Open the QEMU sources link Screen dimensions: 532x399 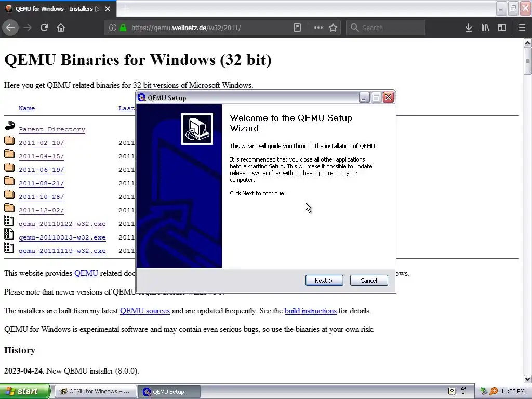click(145, 311)
